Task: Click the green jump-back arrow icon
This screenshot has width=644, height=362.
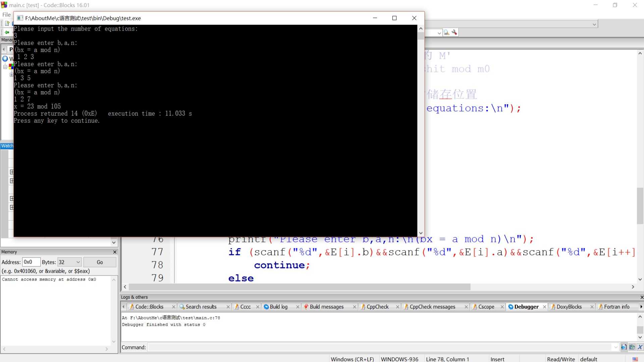Action: point(7,33)
